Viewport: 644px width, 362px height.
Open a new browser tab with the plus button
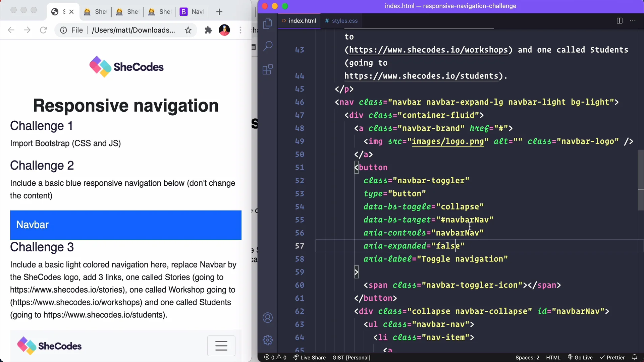click(x=219, y=12)
